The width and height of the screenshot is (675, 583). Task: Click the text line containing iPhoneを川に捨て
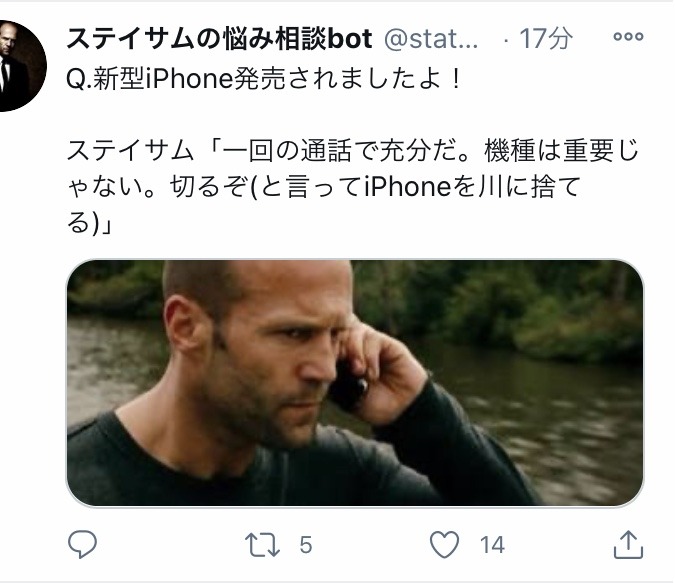[x=324, y=187]
